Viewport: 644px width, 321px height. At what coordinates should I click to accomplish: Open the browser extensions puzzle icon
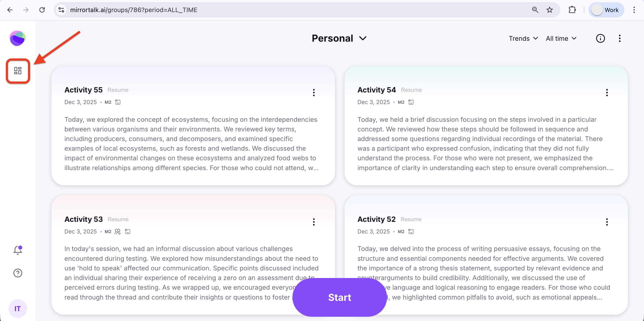click(x=572, y=10)
